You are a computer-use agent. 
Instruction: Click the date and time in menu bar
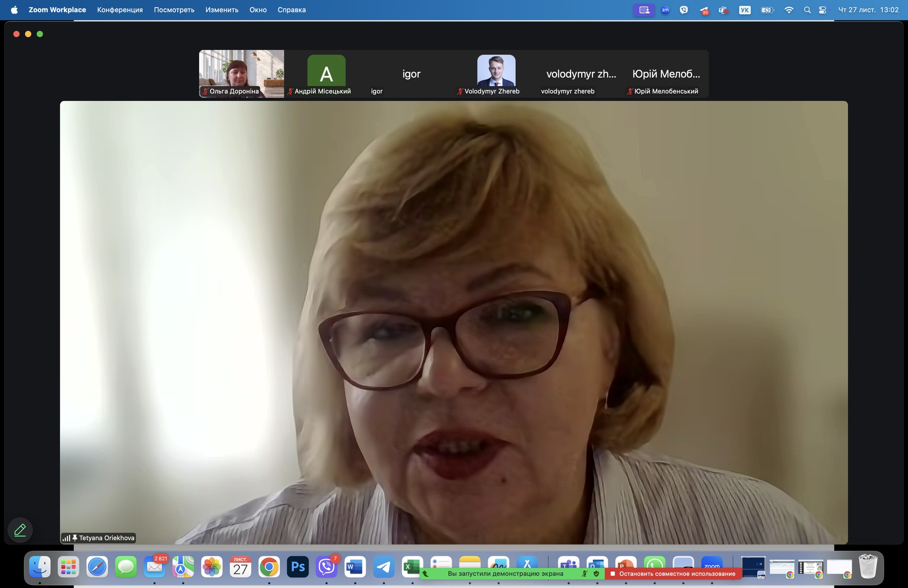(x=868, y=10)
